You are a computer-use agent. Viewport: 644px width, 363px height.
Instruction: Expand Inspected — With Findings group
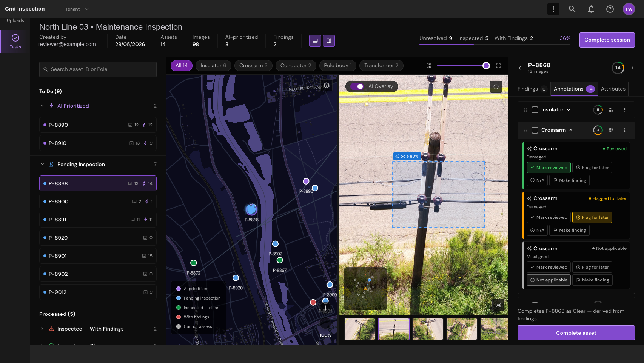tap(42, 329)
